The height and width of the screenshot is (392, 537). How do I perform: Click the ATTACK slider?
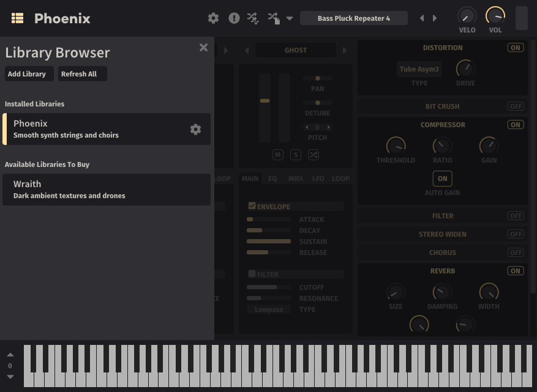click(269, 220)
